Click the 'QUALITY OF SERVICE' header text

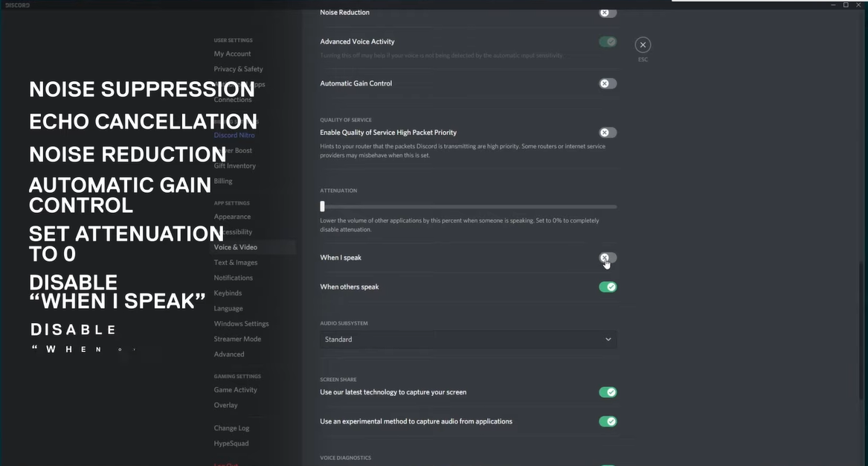(345, 120)
